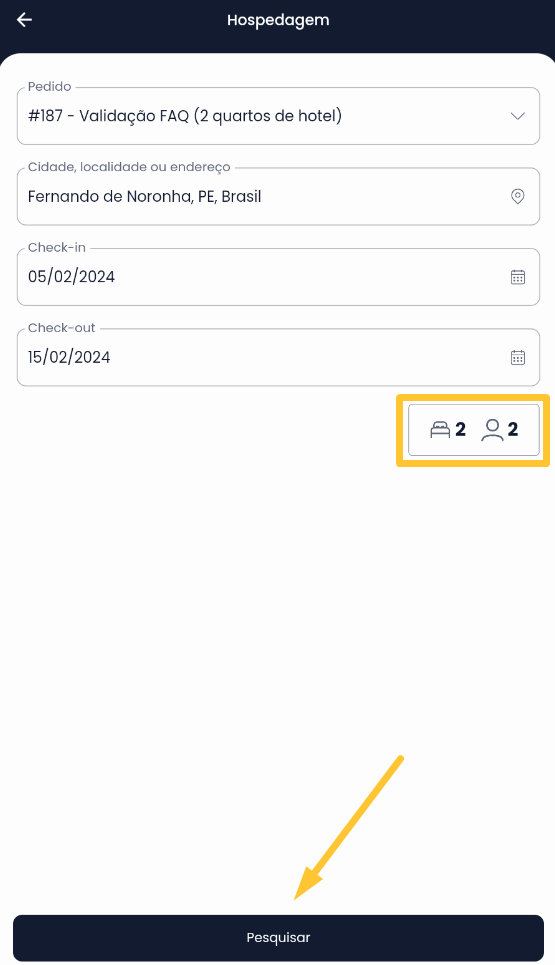Click the Check-out field label

pos(62,328)
